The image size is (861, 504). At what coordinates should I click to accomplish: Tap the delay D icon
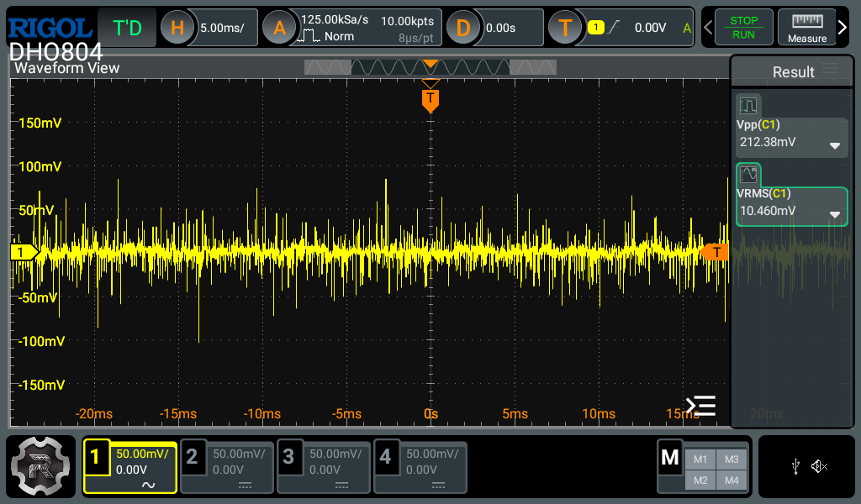pyautogui.click(x=462, y=28)
